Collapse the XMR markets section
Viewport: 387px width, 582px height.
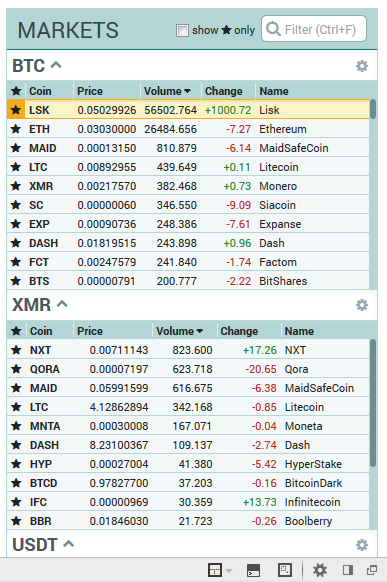coord(62,304)
